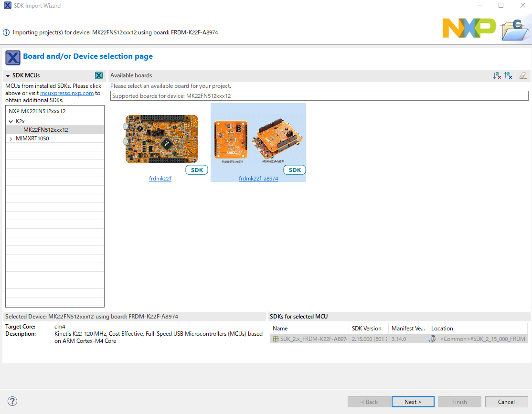Image resolution: width=532 pixels, height=414 pixels.
Task: Click the teal X icon in SDK MCUs header
Action: (99, 75)
